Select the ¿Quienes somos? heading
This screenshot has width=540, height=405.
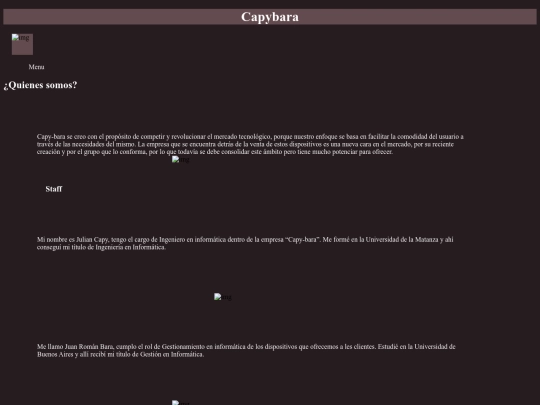(x=40, y=85)
